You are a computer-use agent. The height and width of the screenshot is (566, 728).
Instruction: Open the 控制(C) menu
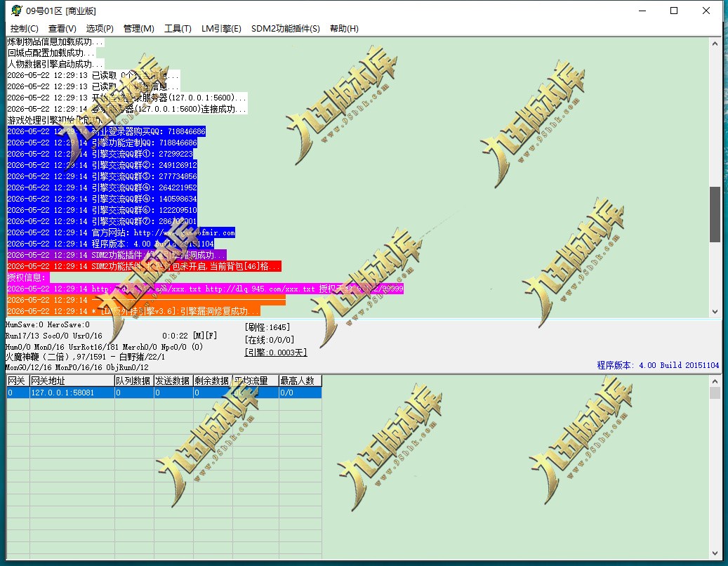[x=24, y=29]
